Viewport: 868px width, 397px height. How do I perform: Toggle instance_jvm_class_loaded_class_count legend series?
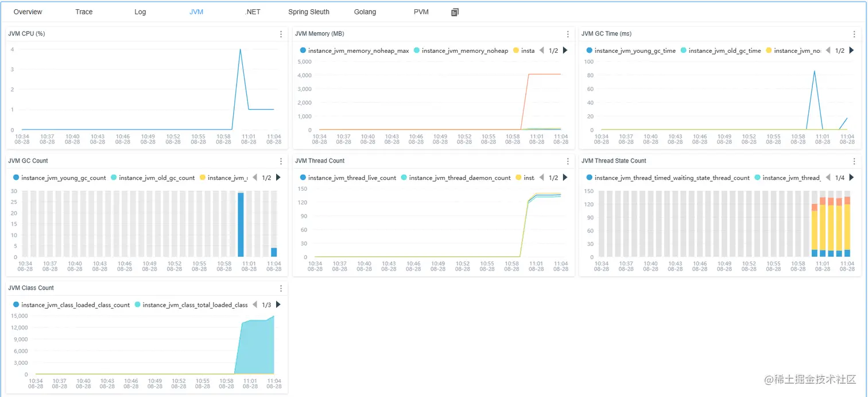pos(71,305)
